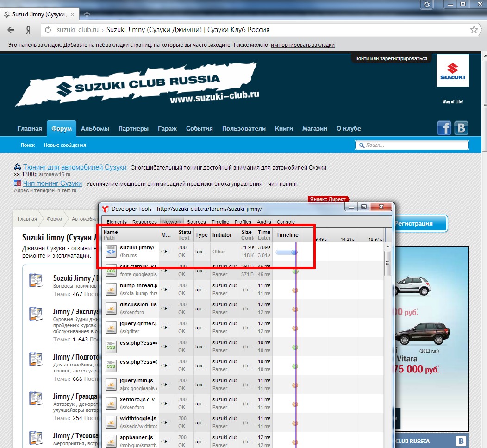The width and height of the screenshot is (487, 448).
Task: Click the JS icon of jquery.gritter.js row
Action: (x=111, y=328)
